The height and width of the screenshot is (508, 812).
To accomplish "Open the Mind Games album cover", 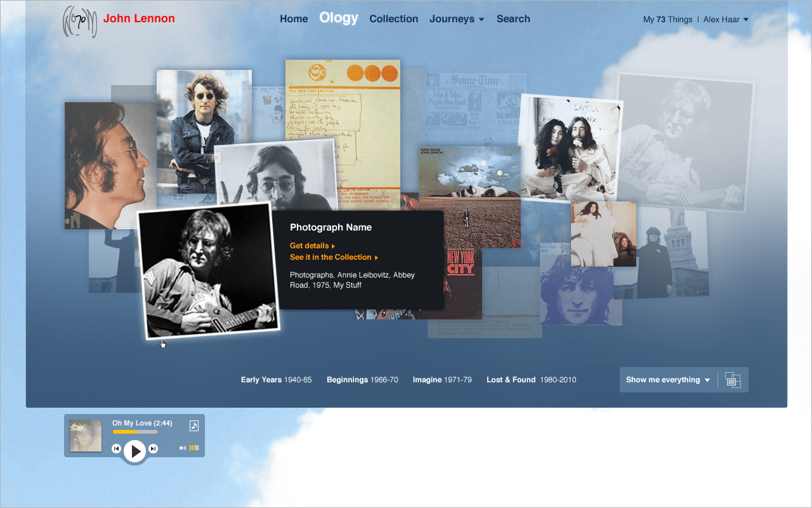I will 469,197.
